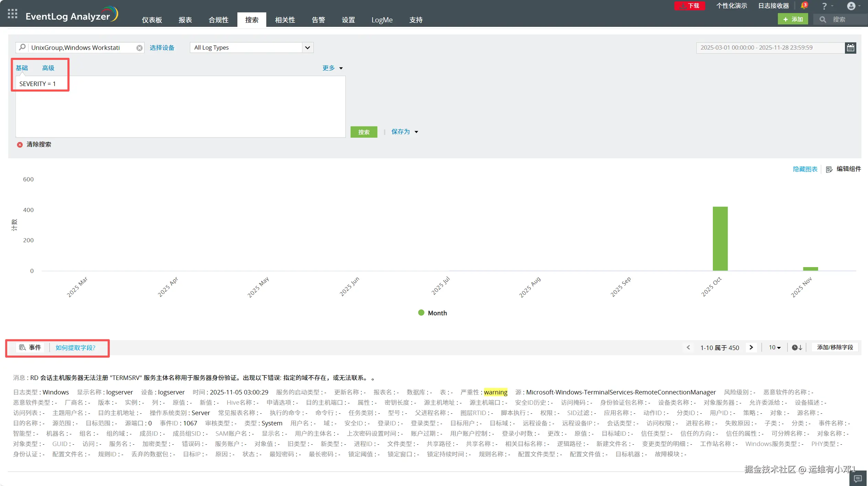Click the help question mark icon
This screenshot has height=486, width=868.
pyautogui.click(x=824, y=6)
